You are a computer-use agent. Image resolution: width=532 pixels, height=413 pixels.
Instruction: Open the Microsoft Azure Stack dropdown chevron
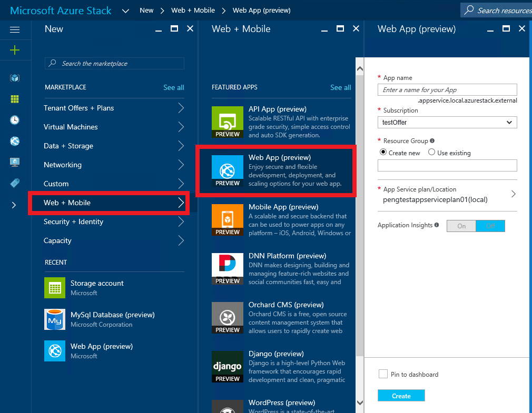click(125, 11)
